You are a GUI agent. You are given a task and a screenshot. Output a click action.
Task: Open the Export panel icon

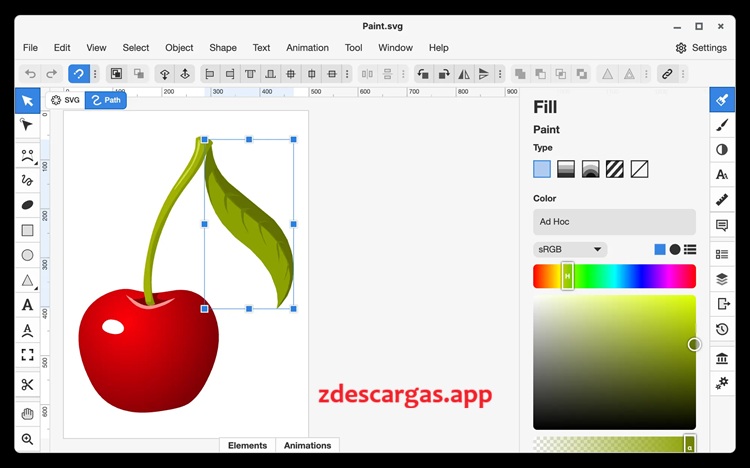click(x=723, y=303)
